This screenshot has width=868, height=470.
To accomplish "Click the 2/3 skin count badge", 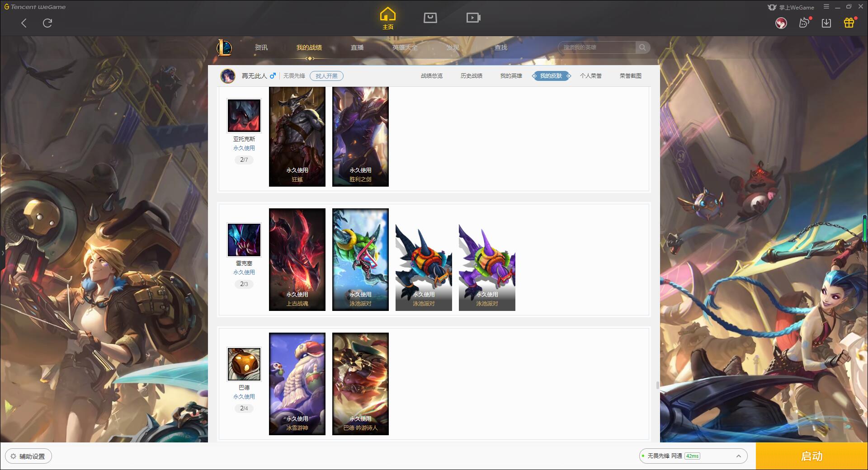I will (244, 284).
